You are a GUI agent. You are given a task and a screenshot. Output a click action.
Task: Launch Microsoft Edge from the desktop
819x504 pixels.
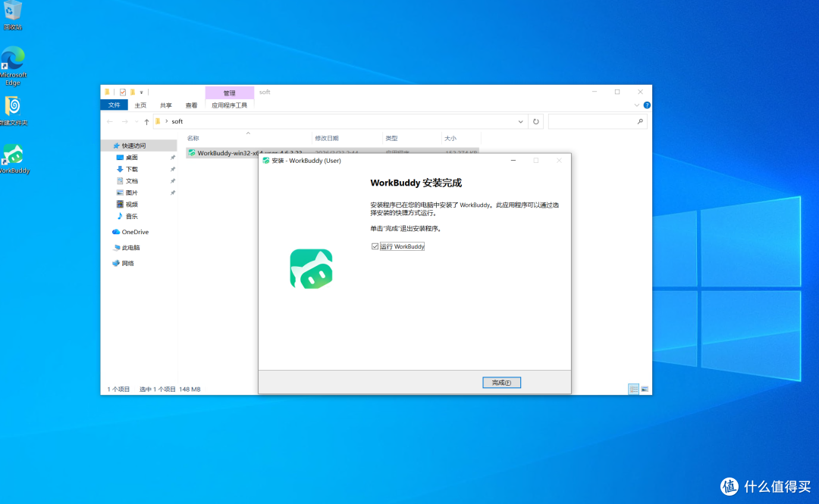pos(13,66)
